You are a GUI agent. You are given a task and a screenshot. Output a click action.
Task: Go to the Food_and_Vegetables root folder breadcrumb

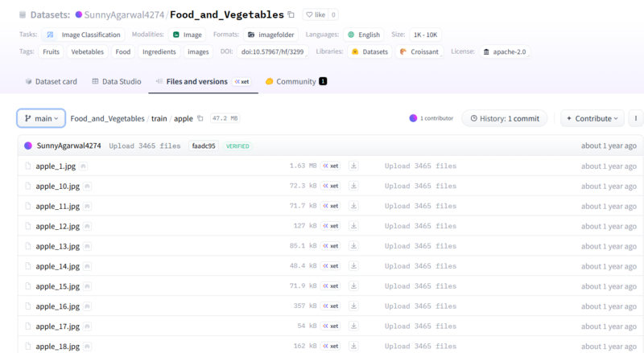click(x=108, y=119)
